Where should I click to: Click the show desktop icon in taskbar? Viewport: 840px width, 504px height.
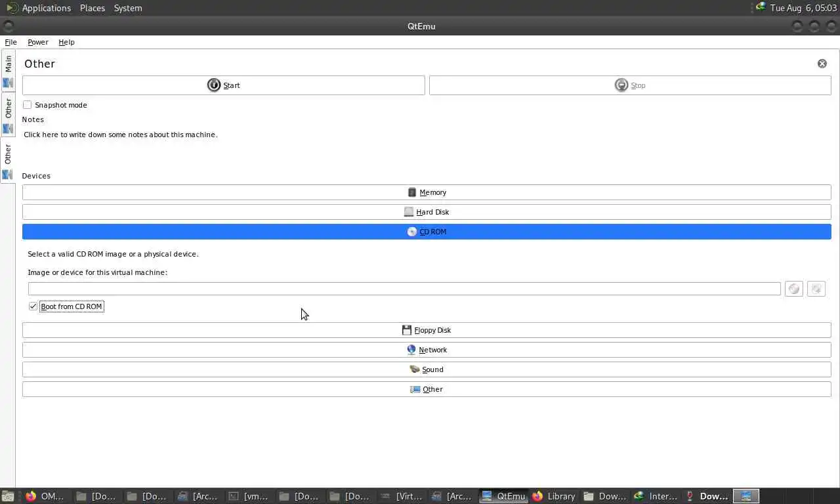click(8, 497)
